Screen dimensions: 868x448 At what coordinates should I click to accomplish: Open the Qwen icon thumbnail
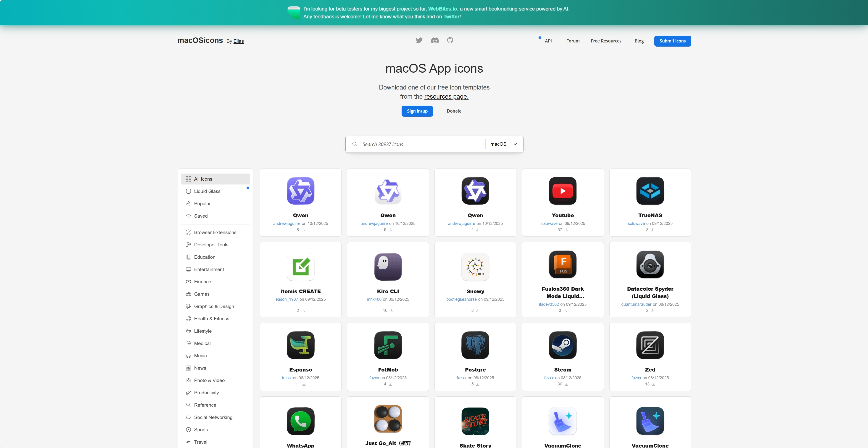point(300,191)
